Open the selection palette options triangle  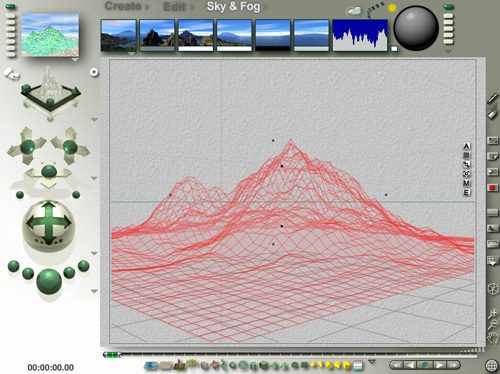(x=372, y=362)
